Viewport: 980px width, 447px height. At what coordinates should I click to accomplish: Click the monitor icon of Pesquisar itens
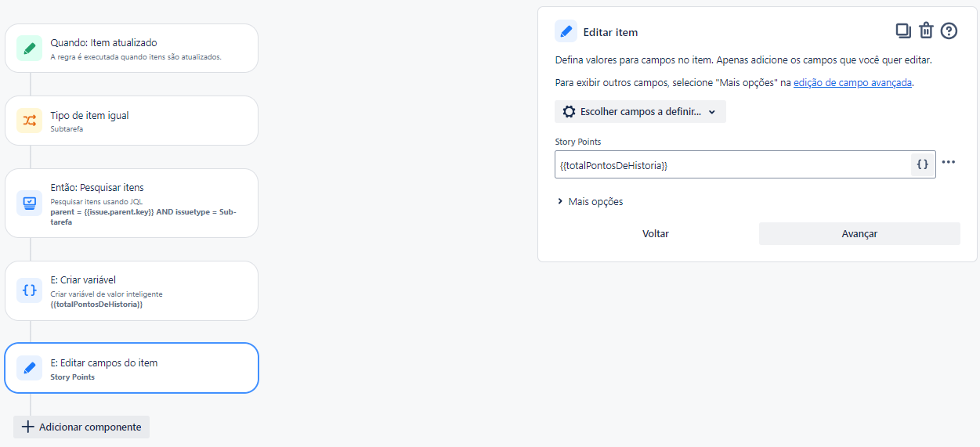tap(30, 203)
